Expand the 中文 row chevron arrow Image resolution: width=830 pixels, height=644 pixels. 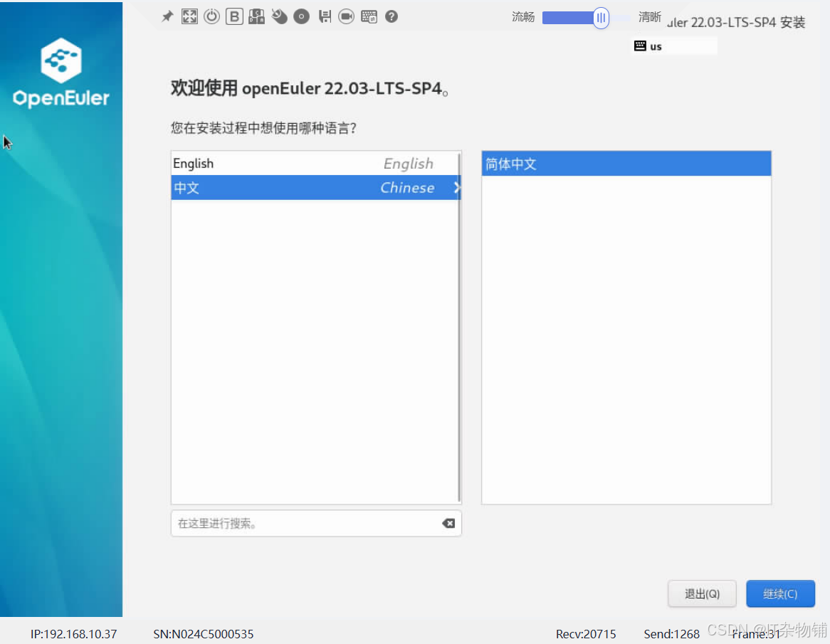coord(456,187)
